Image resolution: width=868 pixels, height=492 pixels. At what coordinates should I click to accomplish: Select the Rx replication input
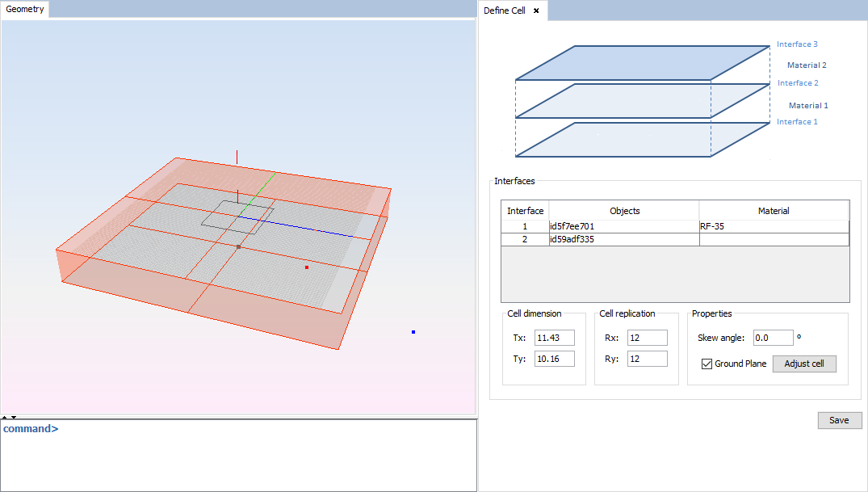(647, 338)
